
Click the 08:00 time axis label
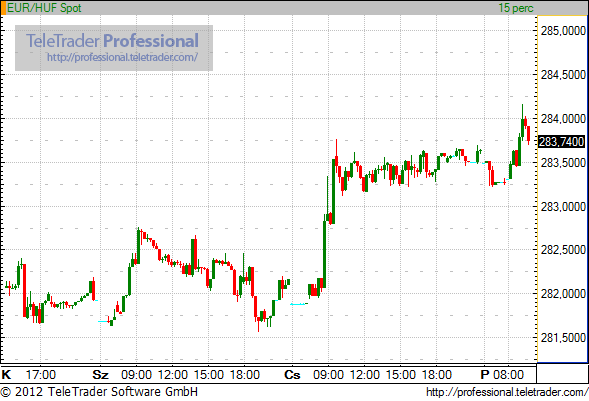[508, 375]
